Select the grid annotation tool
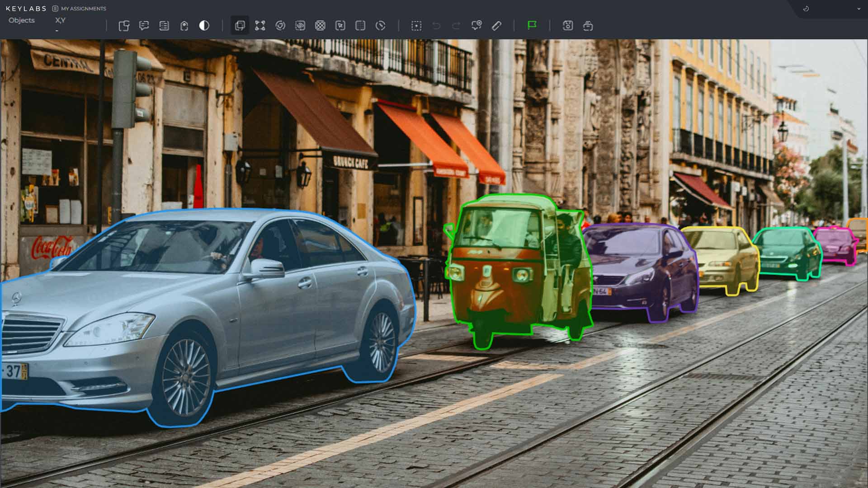This screenshot has height=488, width=868. [360, 26]
